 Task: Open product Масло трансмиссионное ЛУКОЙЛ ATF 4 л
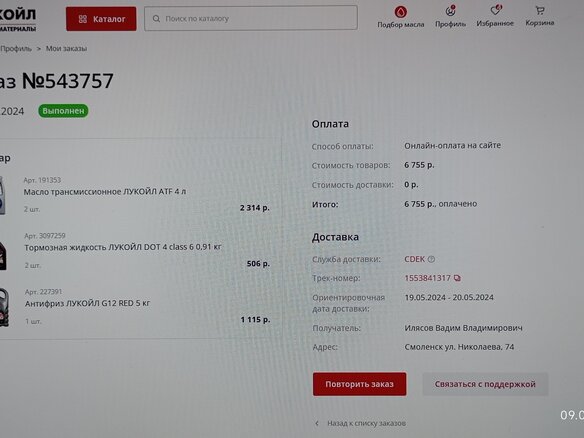105,192
